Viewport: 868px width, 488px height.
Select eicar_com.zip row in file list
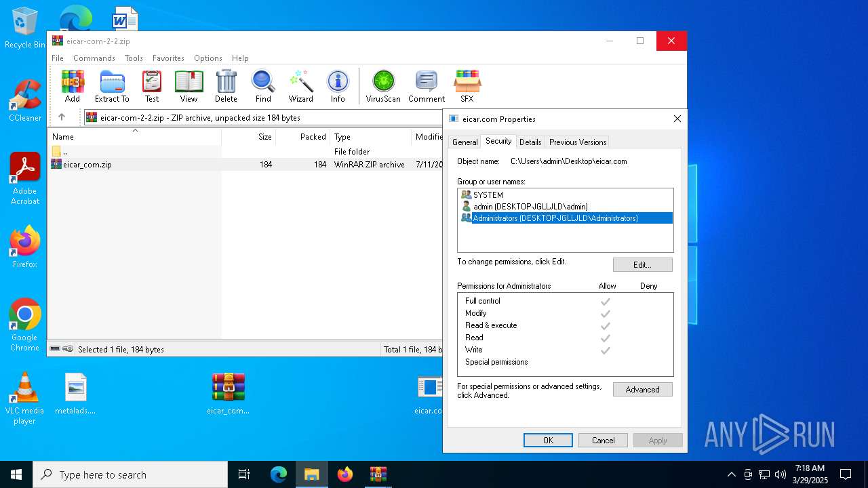pyautogui.click(x=246, y=164)
